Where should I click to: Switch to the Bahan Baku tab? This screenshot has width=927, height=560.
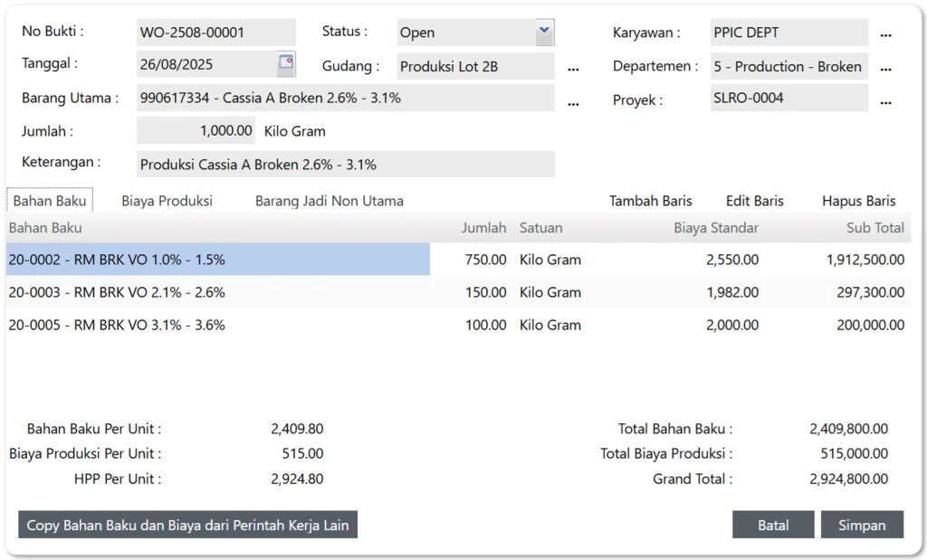coord(50,201)
